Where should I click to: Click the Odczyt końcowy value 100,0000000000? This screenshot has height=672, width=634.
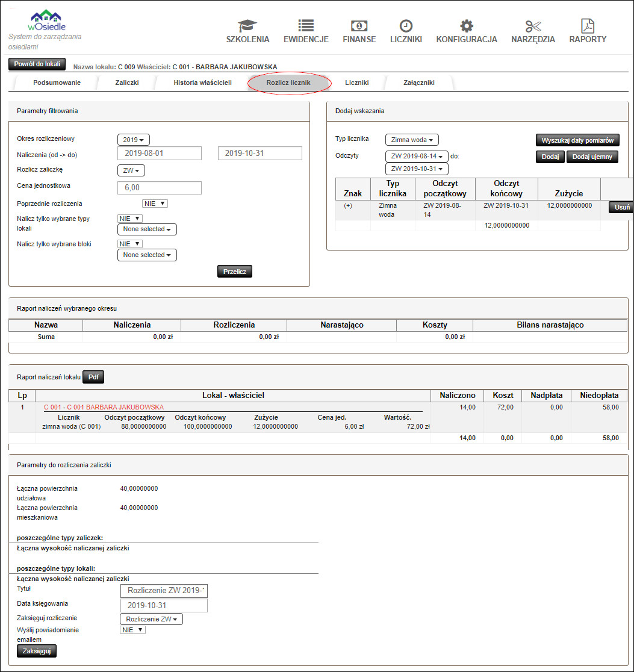208,427
